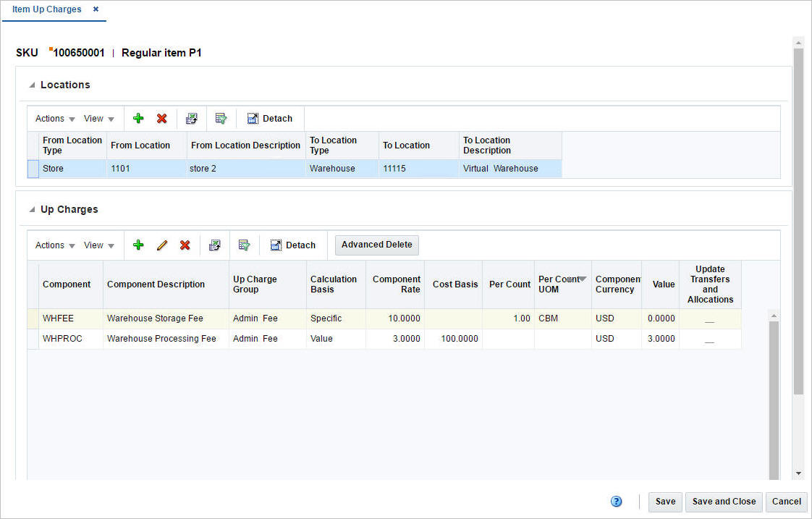Select the WHFEE row header in Up Charges

33,318
